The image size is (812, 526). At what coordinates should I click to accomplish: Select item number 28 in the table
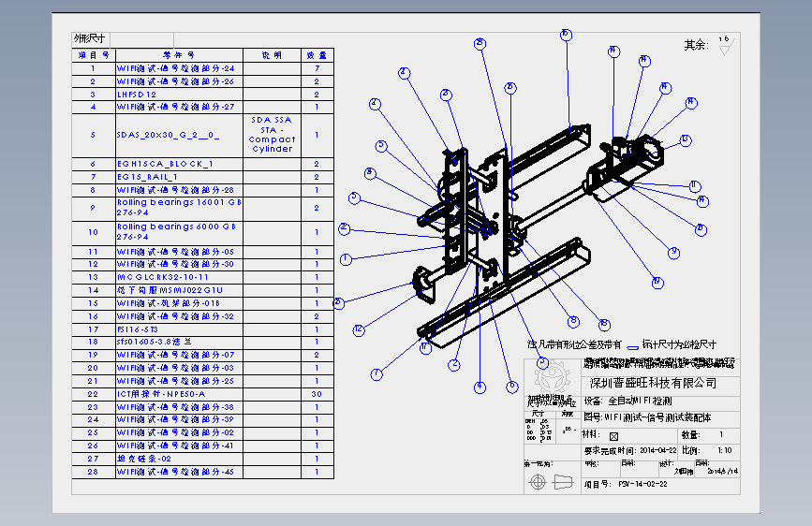(x=94, y=472)
